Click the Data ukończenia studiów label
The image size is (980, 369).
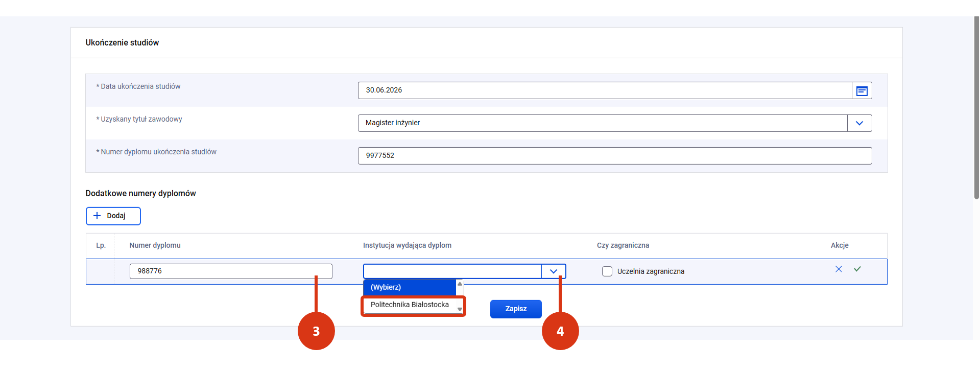138,86
